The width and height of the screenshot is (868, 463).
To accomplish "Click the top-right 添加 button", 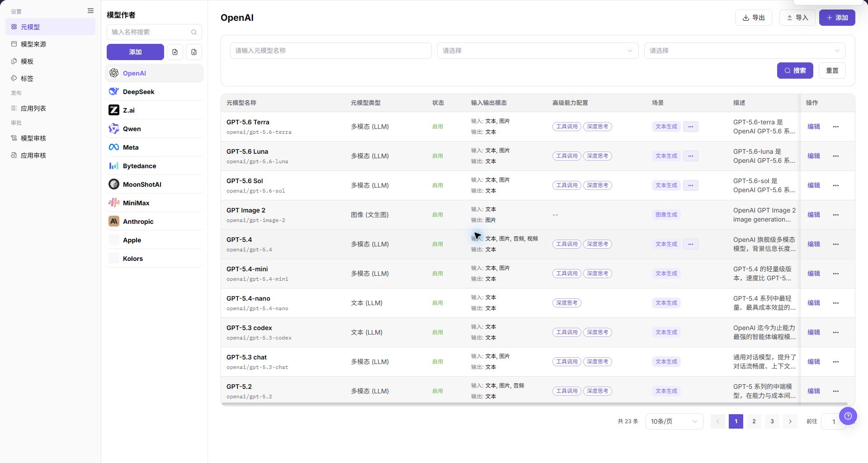I will [837, 18].
